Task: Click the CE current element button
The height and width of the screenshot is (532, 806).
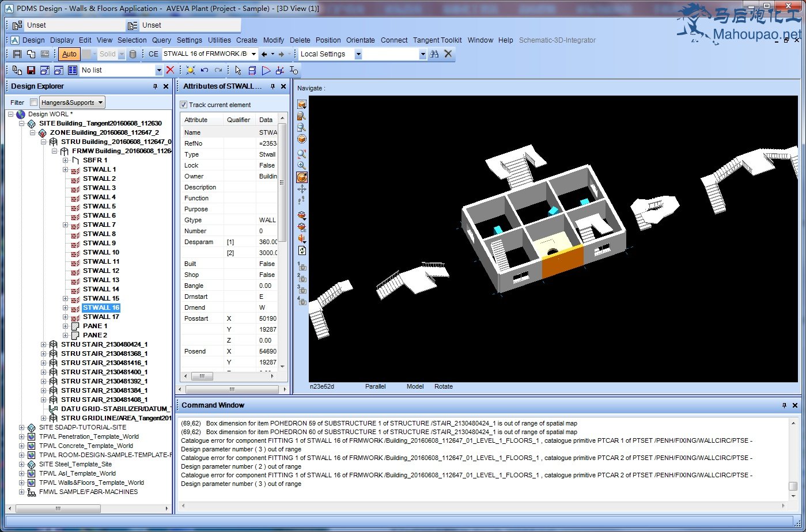Action: click(153, 54)
